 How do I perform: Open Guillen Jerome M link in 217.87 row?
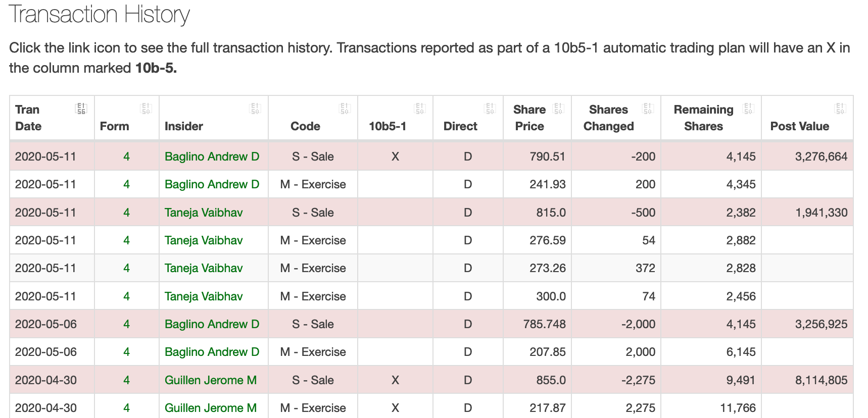click(211, 408)
